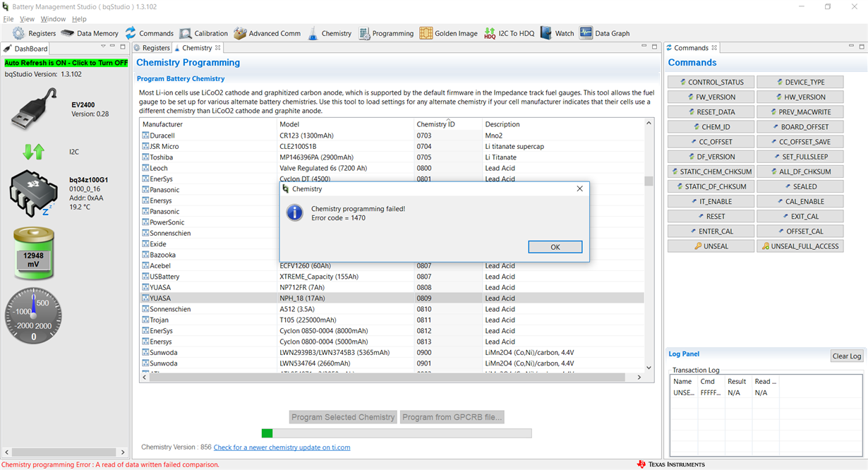Image resolution: width=868 pixels, height=470 pixels.
Task: Open the Registers toolbar item
Action: [35, 33]
